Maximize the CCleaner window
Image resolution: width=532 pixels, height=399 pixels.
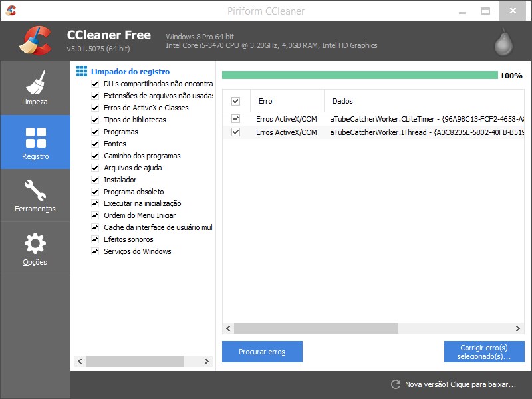pos(485,11)
